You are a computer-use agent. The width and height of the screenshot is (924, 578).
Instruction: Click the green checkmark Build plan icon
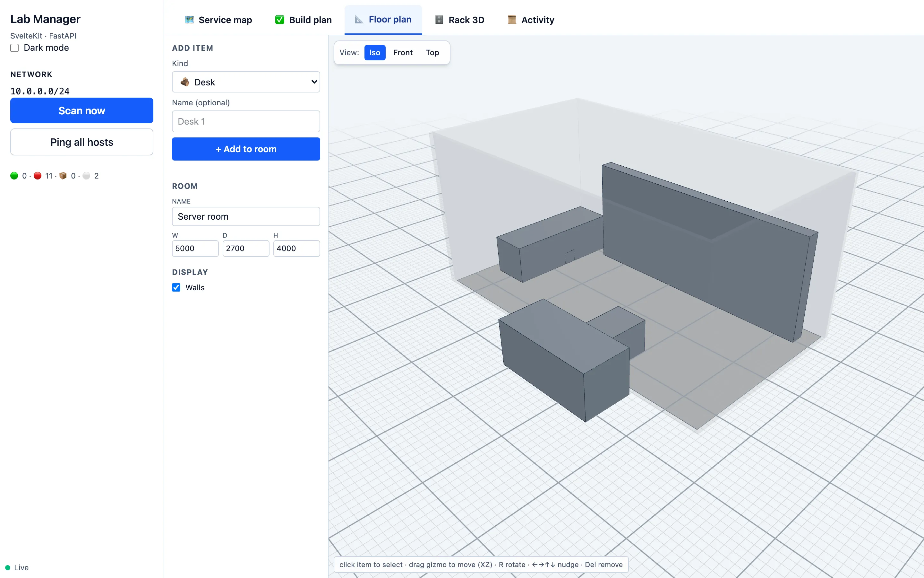coord(279,20)
